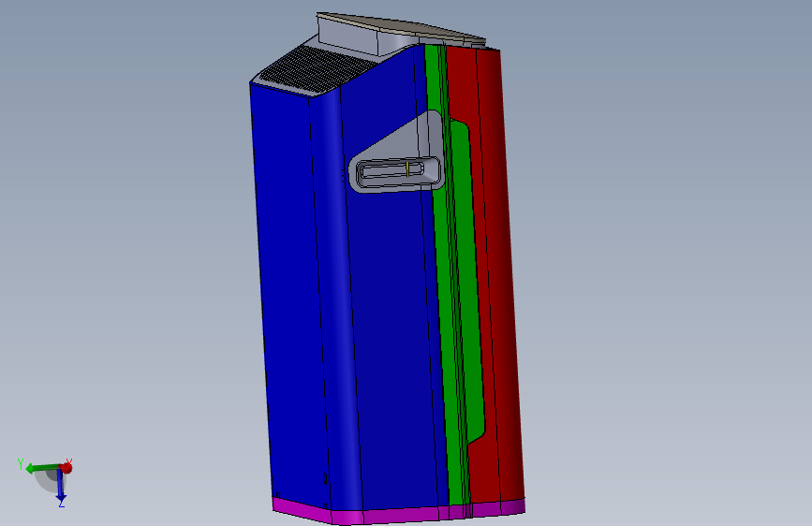Click the green Y axis arrow on the triad
Viewport: 812px width, 526px height.
(40, 469)
